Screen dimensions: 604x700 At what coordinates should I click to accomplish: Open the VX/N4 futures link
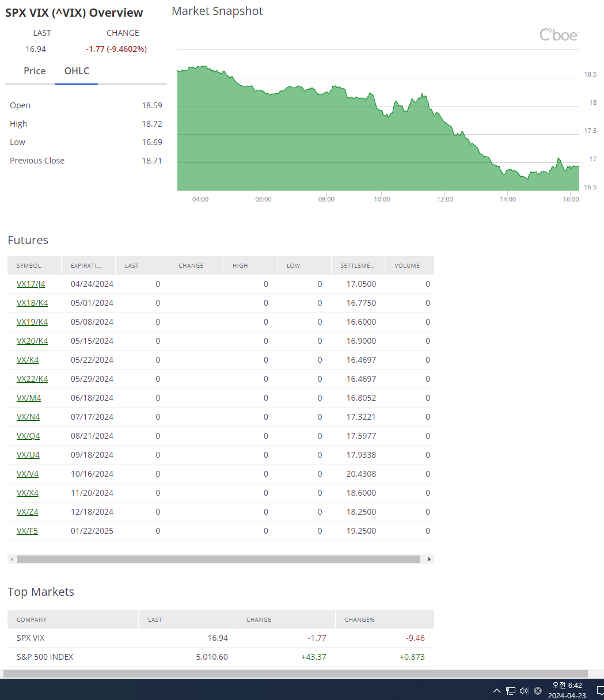(28, 417)
